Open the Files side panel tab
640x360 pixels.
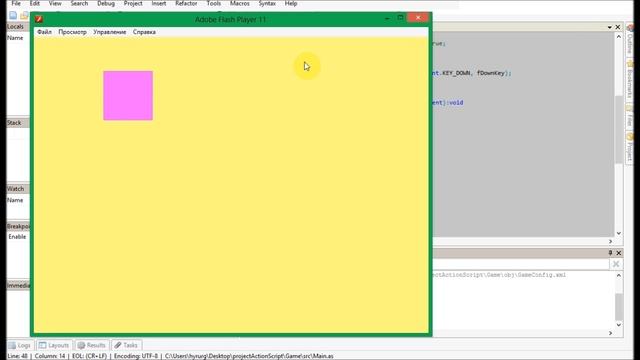pos(630,116)
